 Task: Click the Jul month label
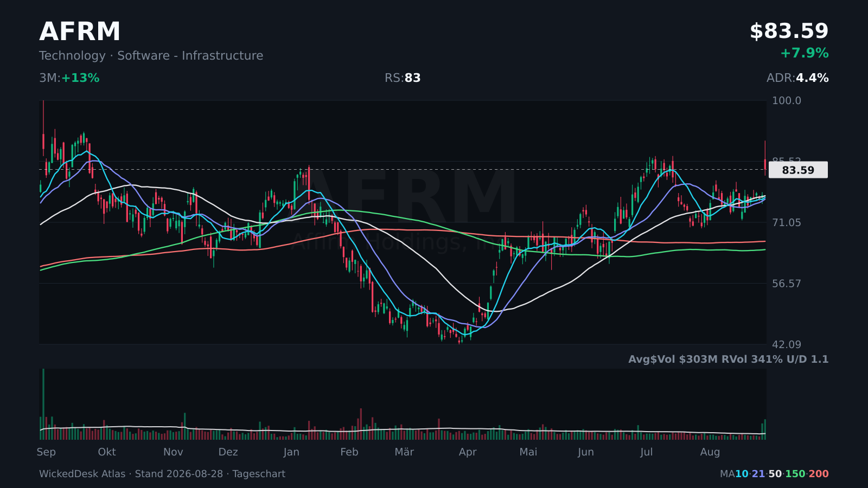[646, 452]
